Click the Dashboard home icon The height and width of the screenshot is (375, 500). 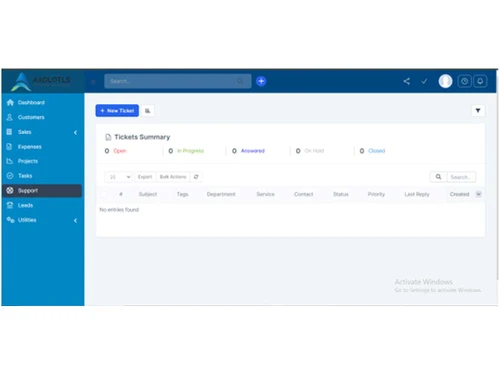pyautogui.click(x=10, y=102)
